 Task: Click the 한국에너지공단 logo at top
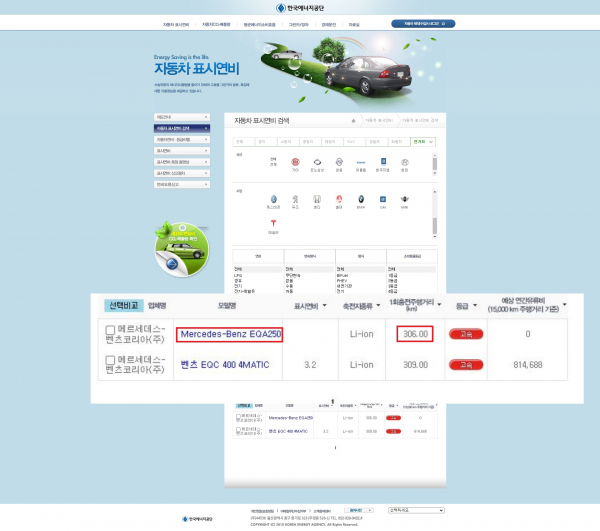(300, 8)
